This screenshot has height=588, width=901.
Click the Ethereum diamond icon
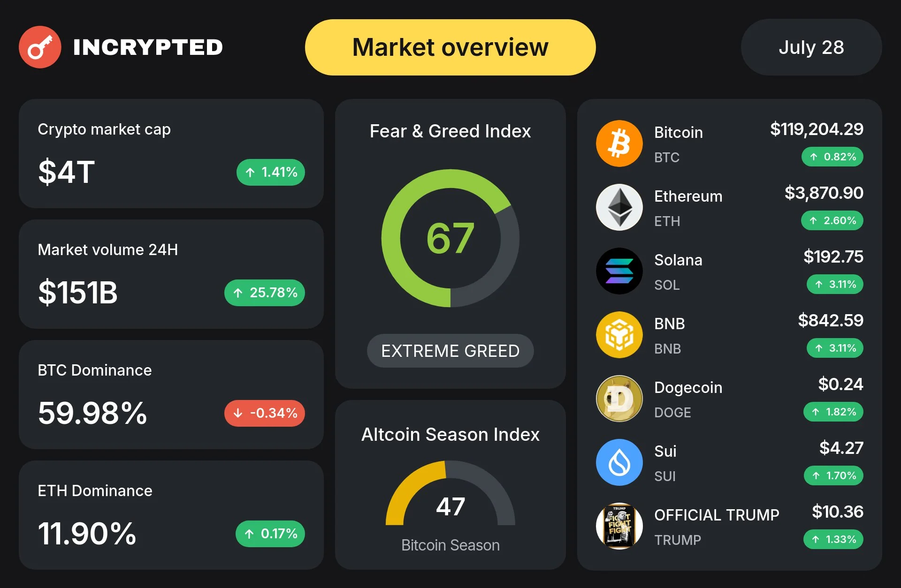click(619, 207)
